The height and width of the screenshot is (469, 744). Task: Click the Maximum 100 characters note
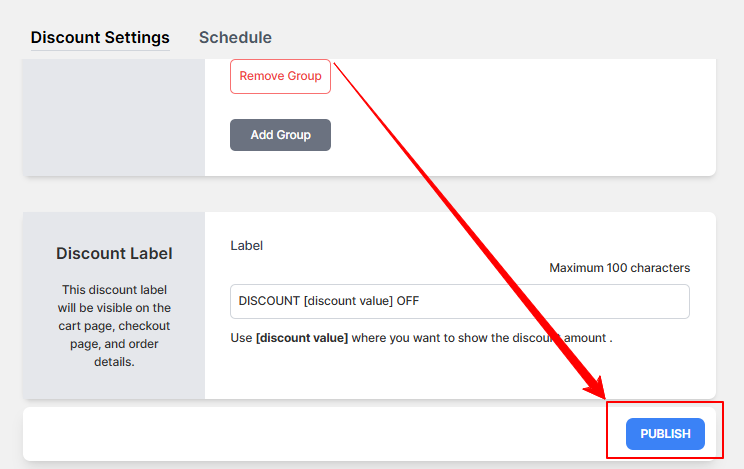620,268
